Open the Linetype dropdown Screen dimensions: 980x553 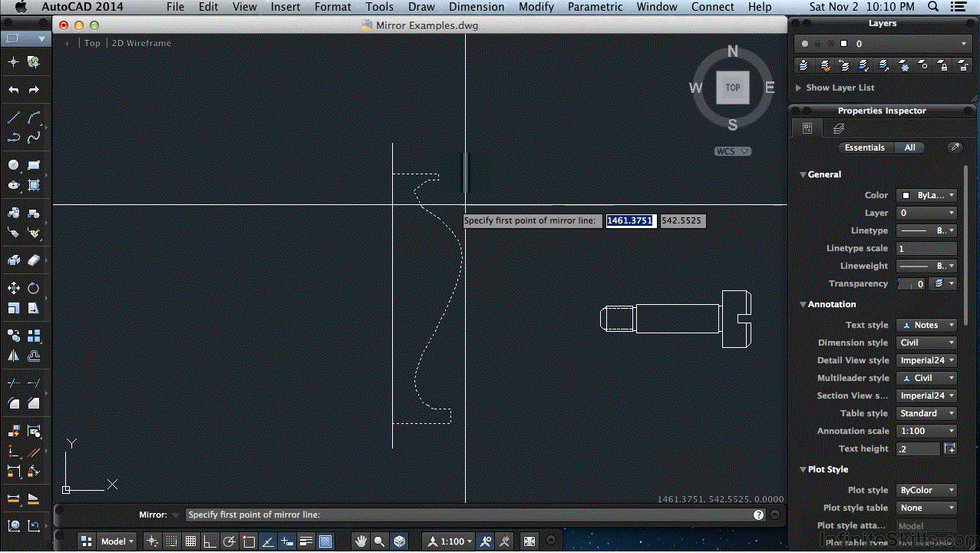click(927, 230)
